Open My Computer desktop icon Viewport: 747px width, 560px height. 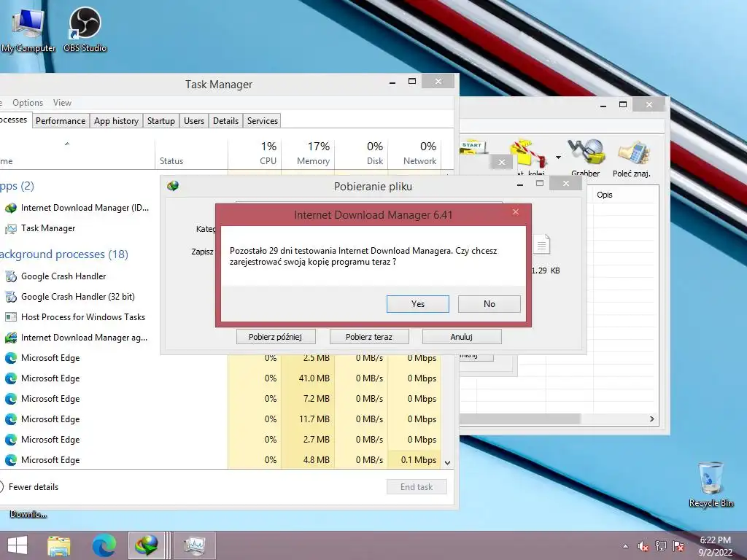point(28,30)
